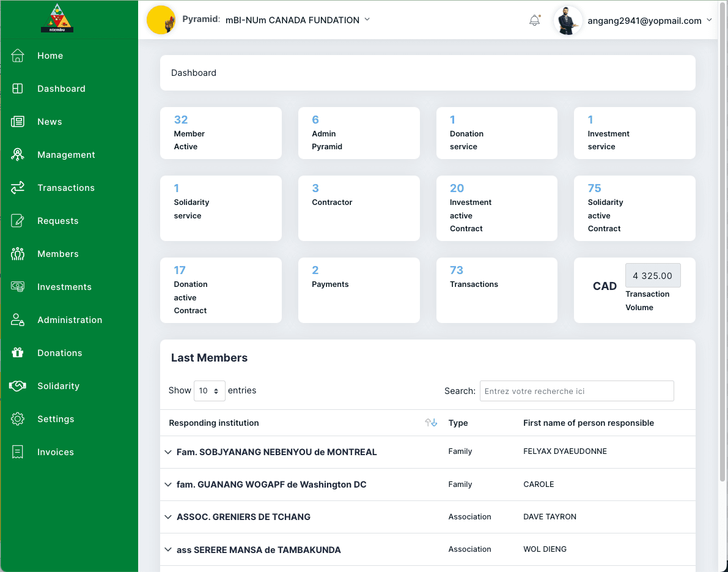The height and width of the screenshot is (572, 728).
Task: Click the notification bell icon
Action: pyautogui.click(x=534, y=20)
